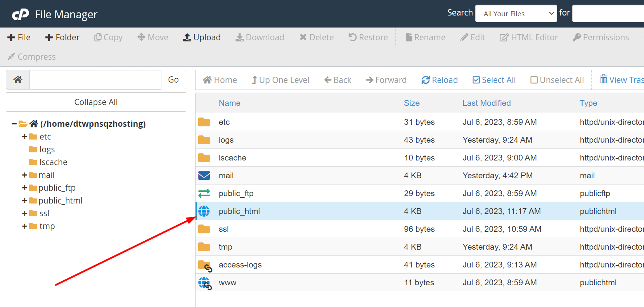Reload the file listing
This screenshot has width=644, height=307.
pyautogui.click(x=440, y=80)
